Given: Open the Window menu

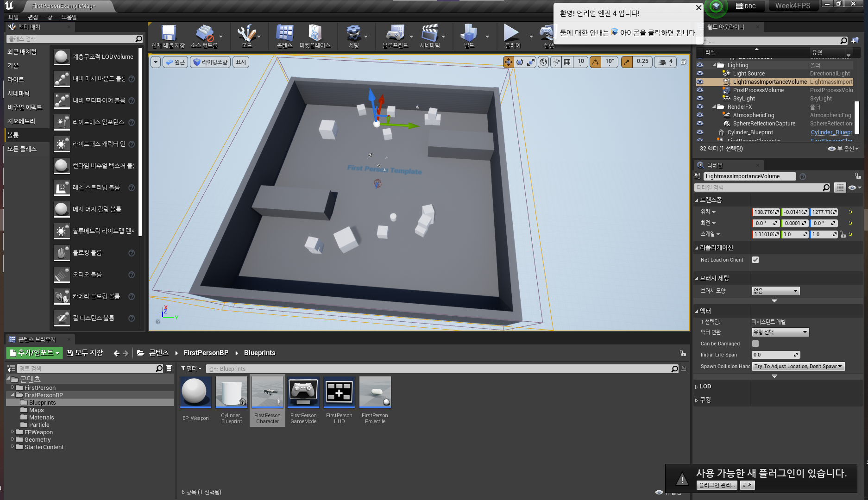Looking at the screenshot, I should point(50,17).
